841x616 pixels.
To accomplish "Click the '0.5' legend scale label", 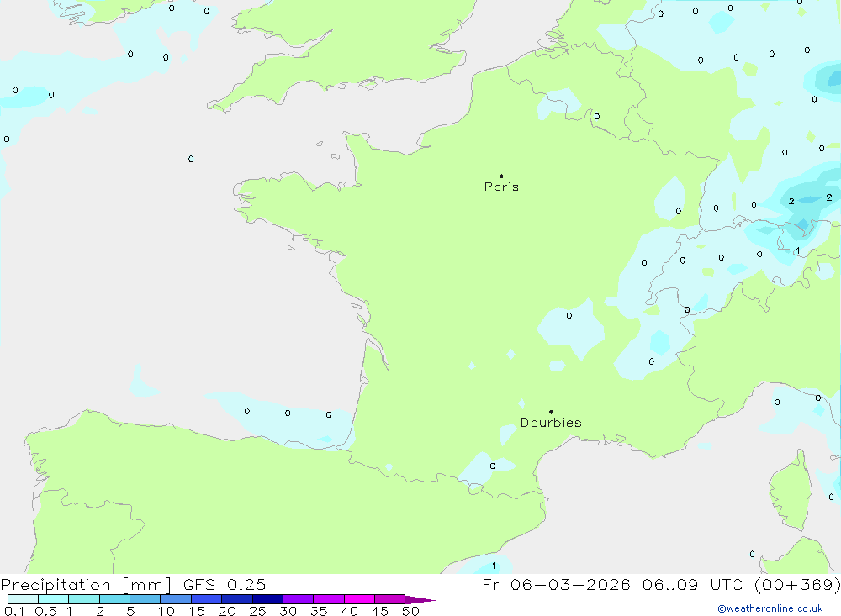I will (x=45, y=611).
